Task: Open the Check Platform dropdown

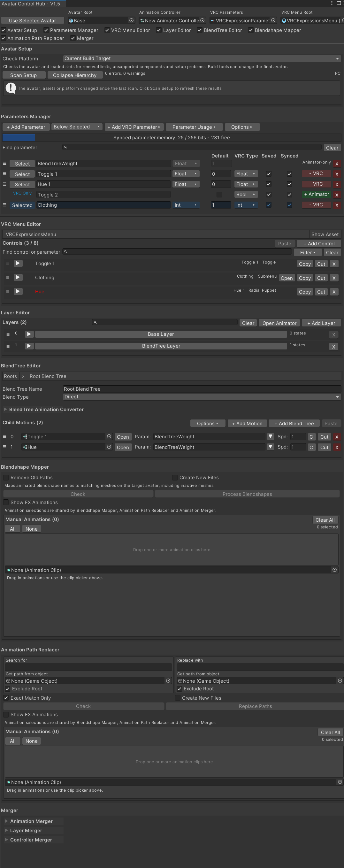Action: coord(202,59)
